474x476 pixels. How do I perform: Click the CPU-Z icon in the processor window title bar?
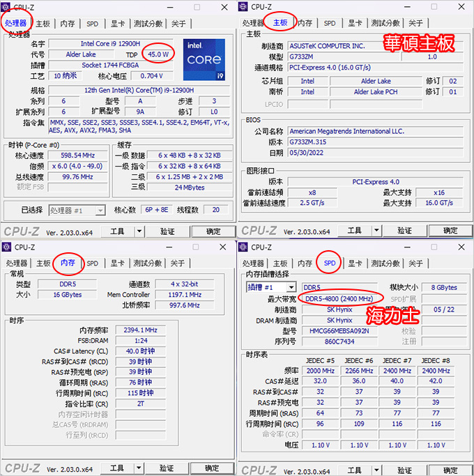click(6, 7)
